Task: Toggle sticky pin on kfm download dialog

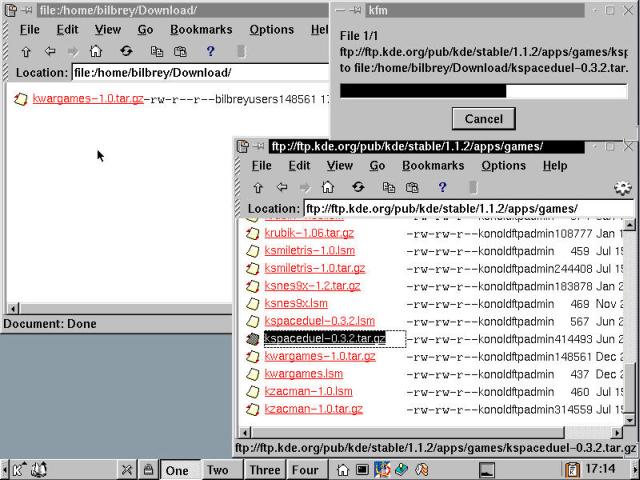Action: pyautogui.click(x=357, y=10)
